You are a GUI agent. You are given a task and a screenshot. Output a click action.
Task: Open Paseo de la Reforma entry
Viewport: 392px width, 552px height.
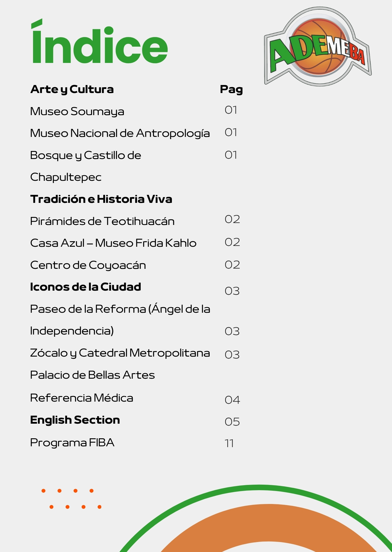[120, 309]
